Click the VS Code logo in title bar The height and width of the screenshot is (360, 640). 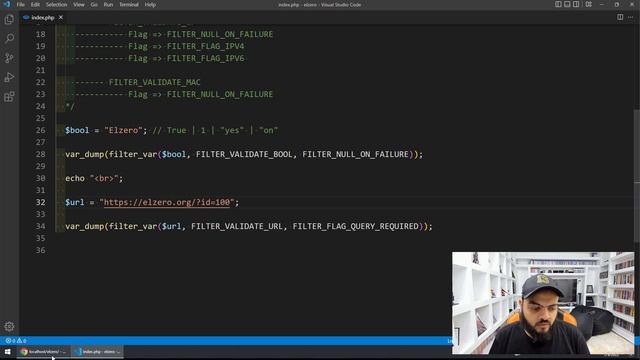7,4
